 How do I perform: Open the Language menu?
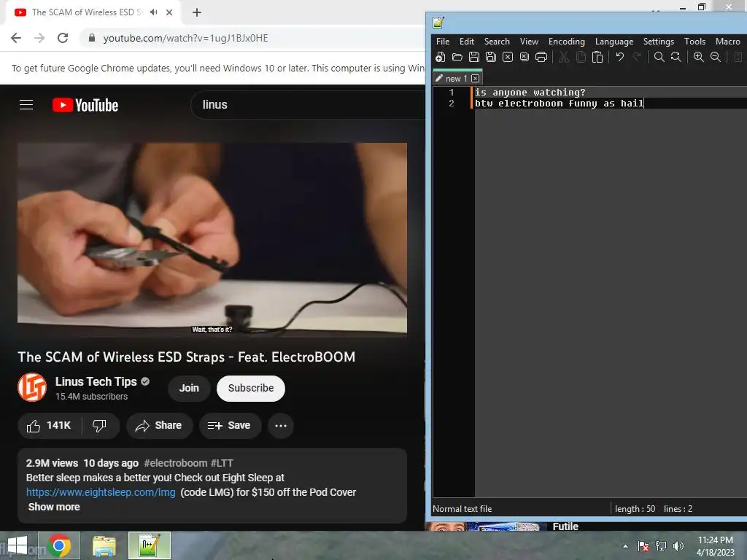click(614, 42)
